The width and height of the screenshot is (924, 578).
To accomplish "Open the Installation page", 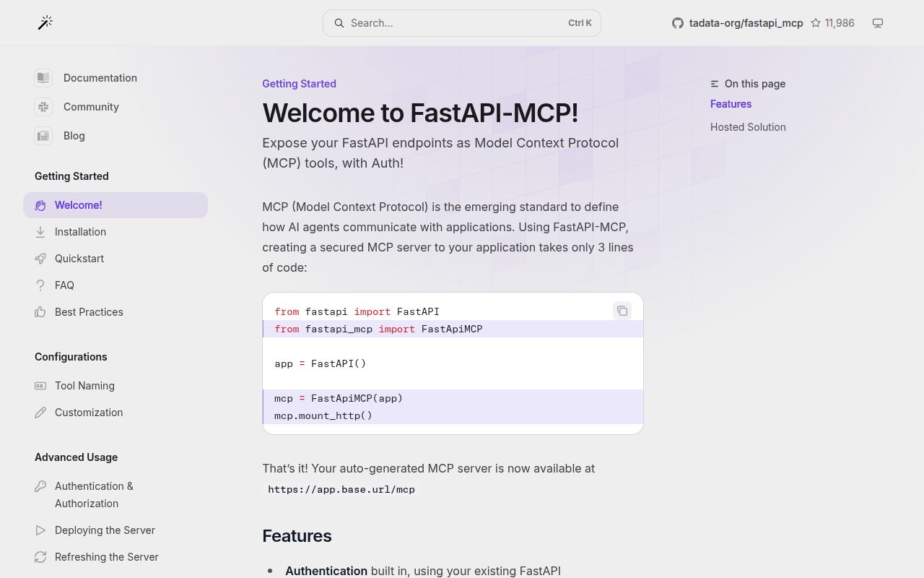I will [115, 232].
